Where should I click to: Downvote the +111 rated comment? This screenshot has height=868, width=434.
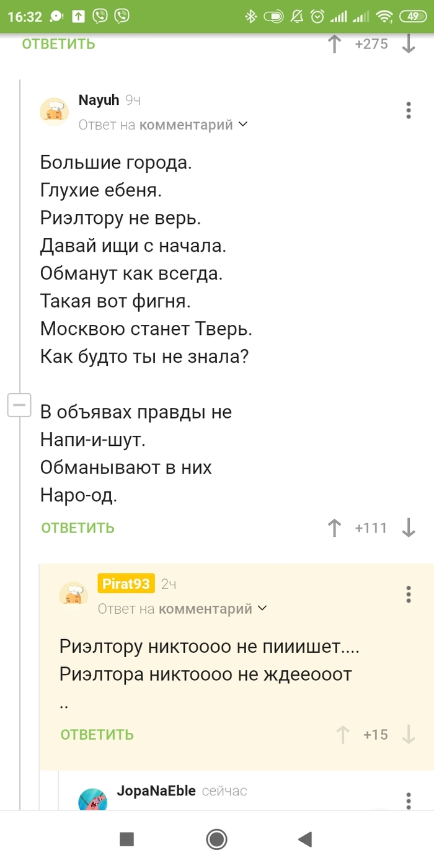[x=409, y=528]
